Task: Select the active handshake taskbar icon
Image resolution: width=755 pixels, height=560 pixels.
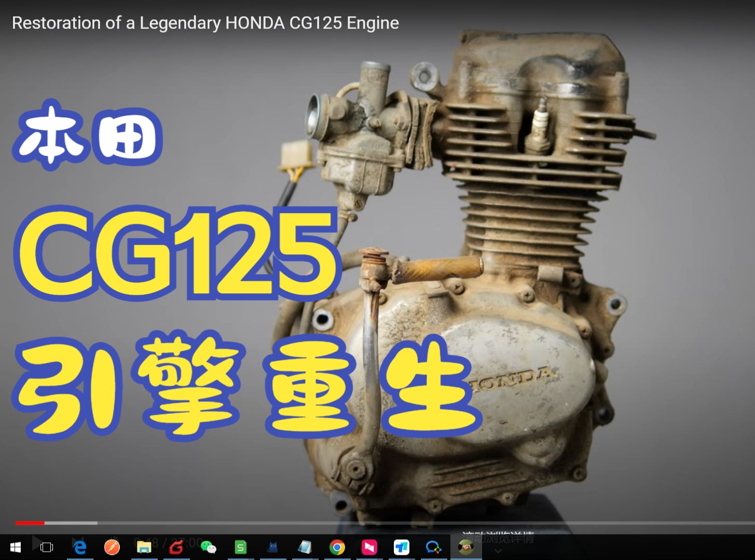Action: [466, 547]
